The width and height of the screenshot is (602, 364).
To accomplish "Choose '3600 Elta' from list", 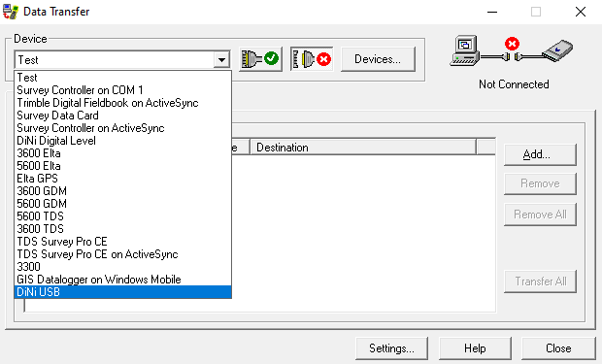I will click(x=123, y=153).
